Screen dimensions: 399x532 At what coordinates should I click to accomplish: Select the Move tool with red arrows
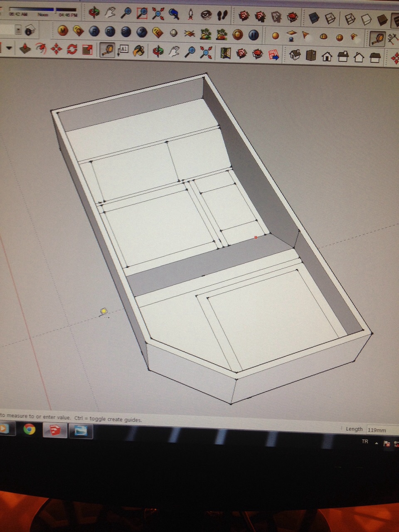coord(56,49)
